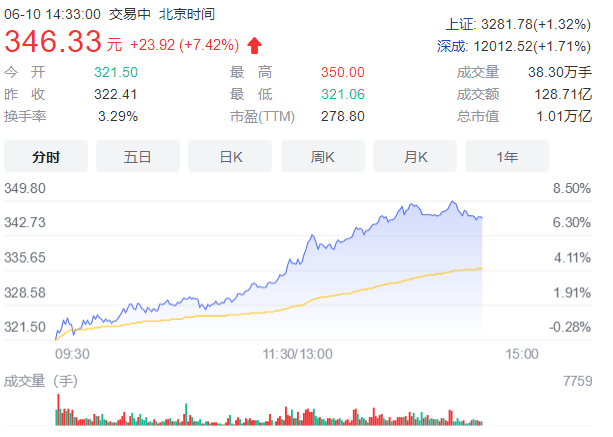The width and height of the screenshot is (613, 437).
Task: Select the 分时 tab
Action: [x=46, y=156]
